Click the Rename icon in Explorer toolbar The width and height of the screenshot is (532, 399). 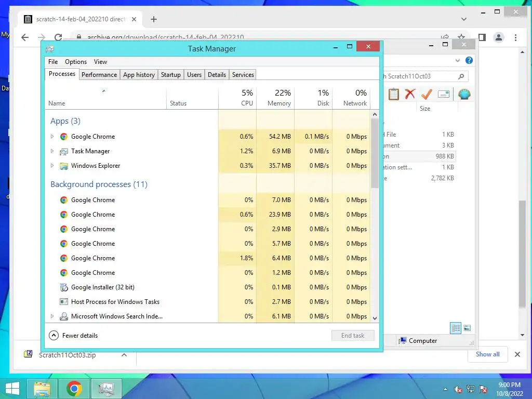(x=444, y=94)
